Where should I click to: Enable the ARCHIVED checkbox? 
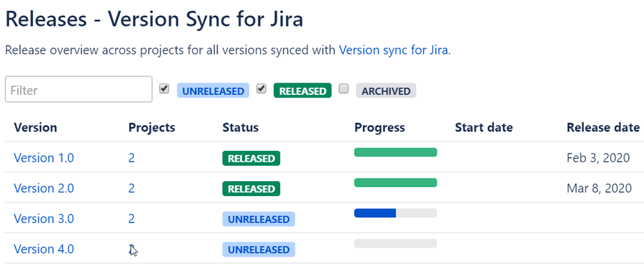[344, 88]
